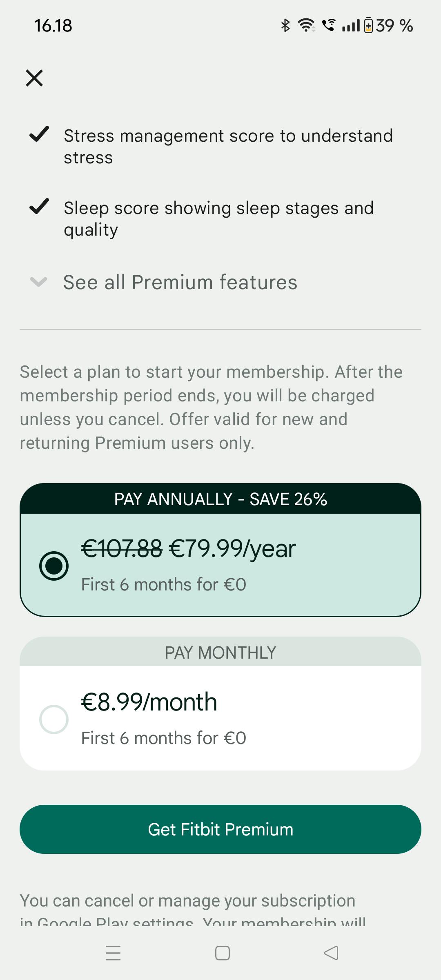Tap the Pay Annually – Save 26% header

(220, 499)
